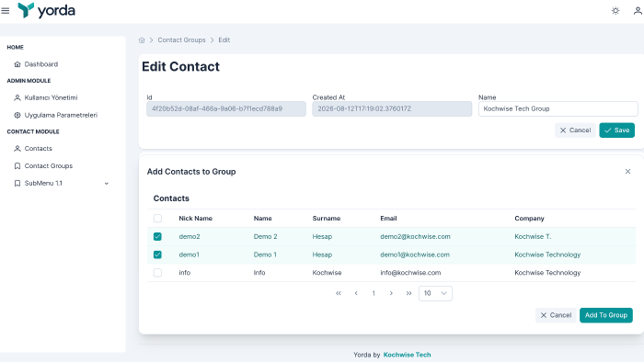644x362 pixels.
Task: Click the yorda logo
Action: (46, 10)
